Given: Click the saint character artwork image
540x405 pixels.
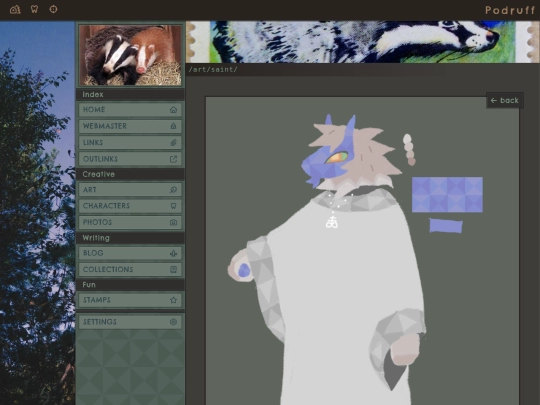Looking at the screenshot, I should click(362, 251).
